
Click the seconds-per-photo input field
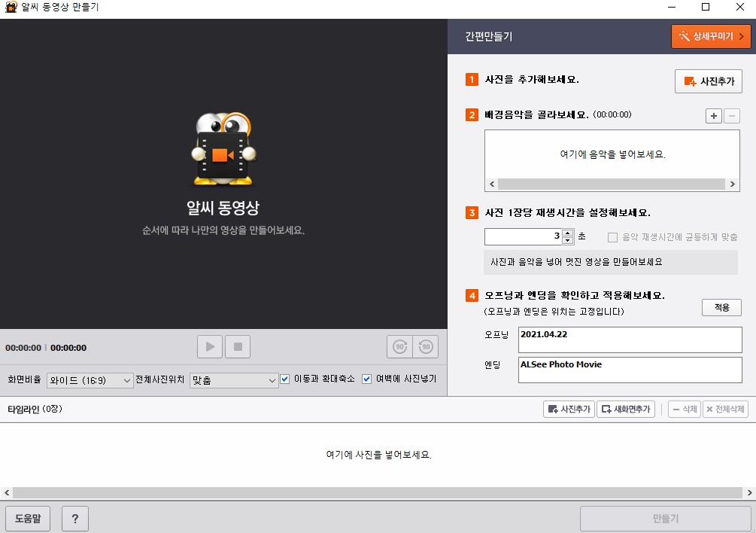point(524,236)
